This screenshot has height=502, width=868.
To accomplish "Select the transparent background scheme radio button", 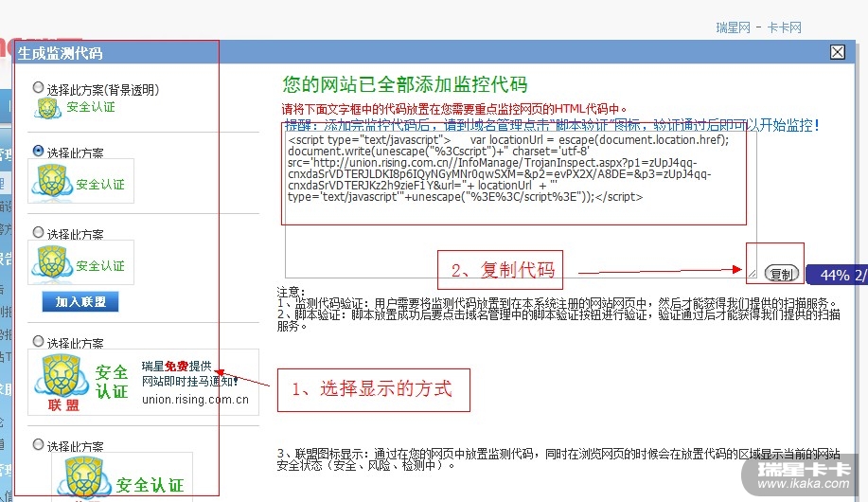I will point(38,87).
